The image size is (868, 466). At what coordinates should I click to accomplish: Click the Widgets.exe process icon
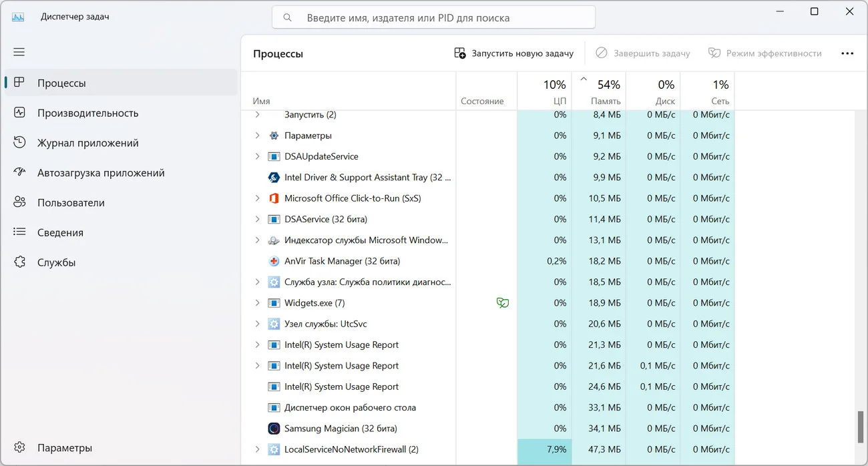[274, 303]
